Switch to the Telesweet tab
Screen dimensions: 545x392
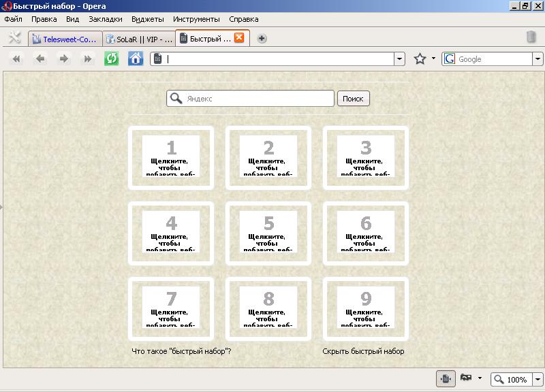pos(65,39)
